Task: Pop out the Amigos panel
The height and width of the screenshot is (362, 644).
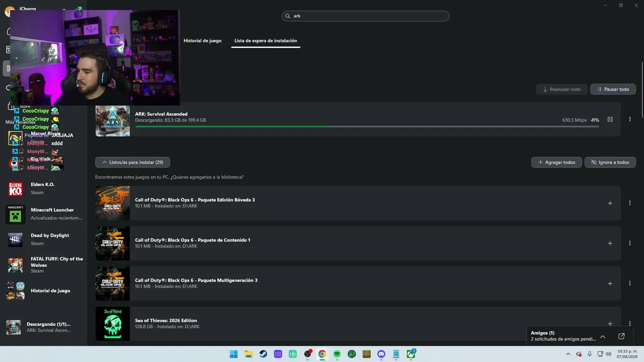Action: click(x=621, y=336)
